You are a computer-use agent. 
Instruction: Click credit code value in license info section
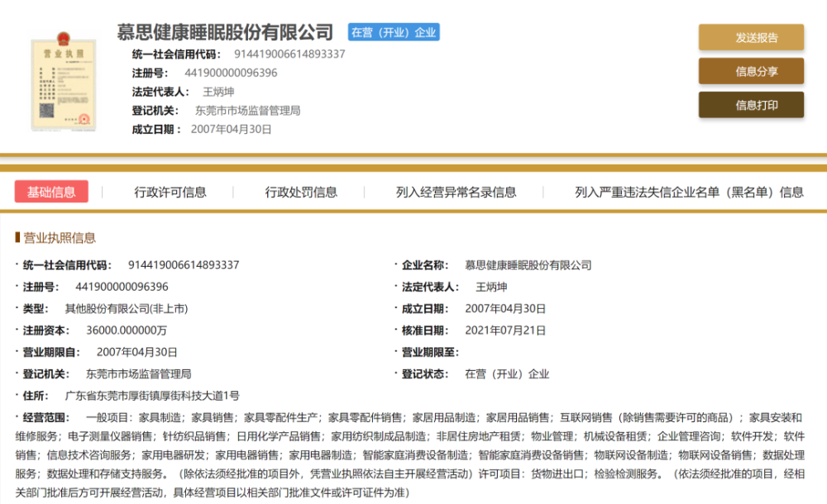pyautogui.click(x=184, y=264)
